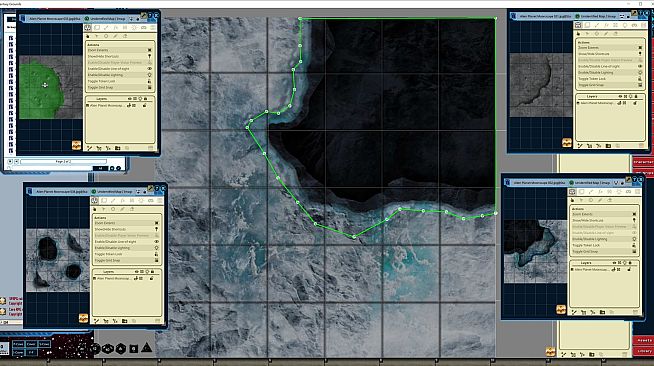Toggle Grid Snap in top-right map window
This screenshot has width=654, height=366.
[610, 85]
